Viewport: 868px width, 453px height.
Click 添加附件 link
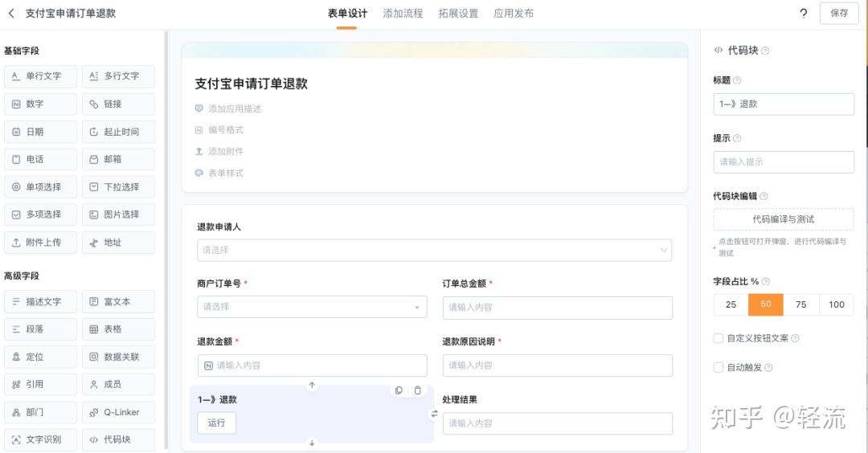225,152
